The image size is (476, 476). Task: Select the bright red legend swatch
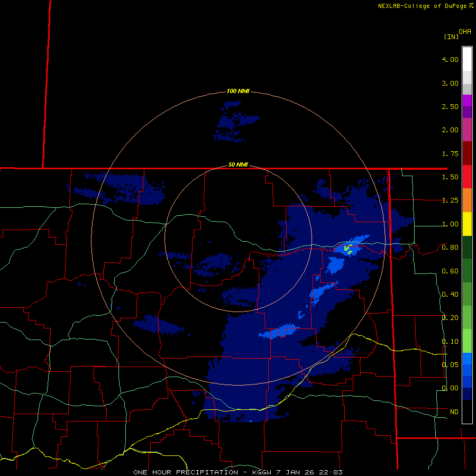467,177
